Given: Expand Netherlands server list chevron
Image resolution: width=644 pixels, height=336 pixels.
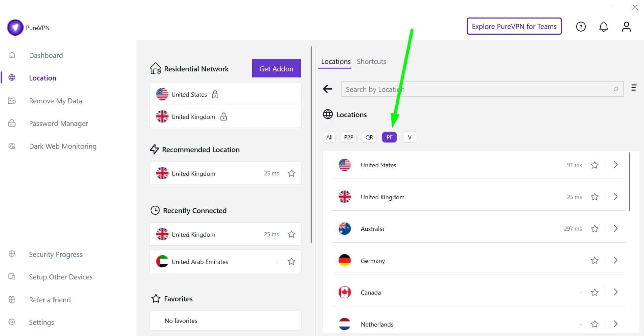Looking at the screenshot, I should coord(616,324).
